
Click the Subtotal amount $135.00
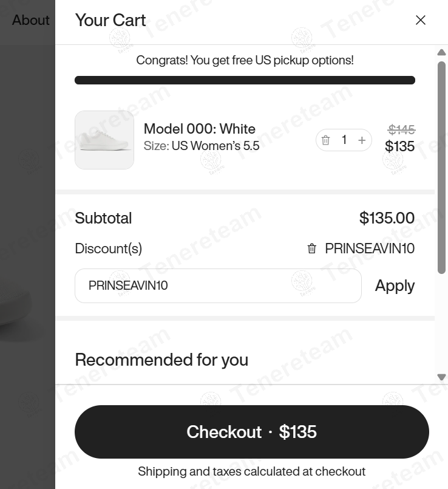click(x=387, y=218)
